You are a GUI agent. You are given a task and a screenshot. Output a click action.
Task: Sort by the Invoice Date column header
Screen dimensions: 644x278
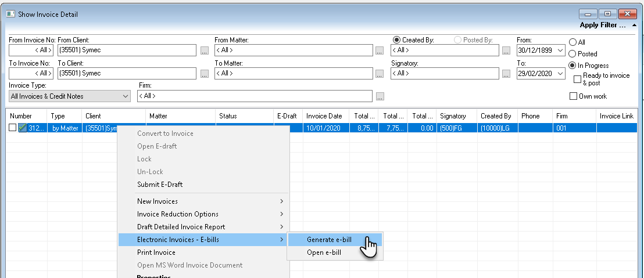click(x=326, y=116)
